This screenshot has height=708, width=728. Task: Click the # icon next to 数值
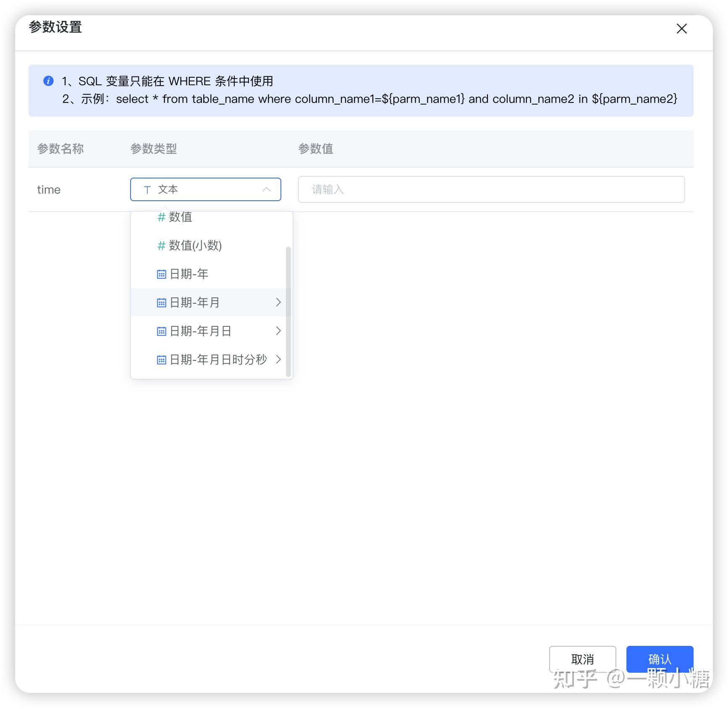coord(161,217)
